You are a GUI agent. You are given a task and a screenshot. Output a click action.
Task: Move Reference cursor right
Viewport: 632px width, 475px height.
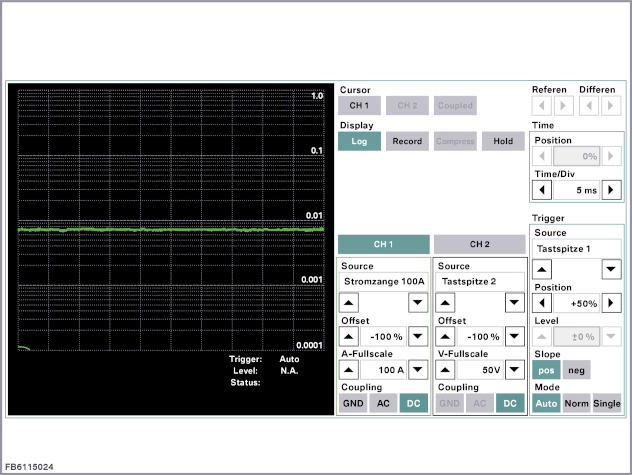point(563,106)
